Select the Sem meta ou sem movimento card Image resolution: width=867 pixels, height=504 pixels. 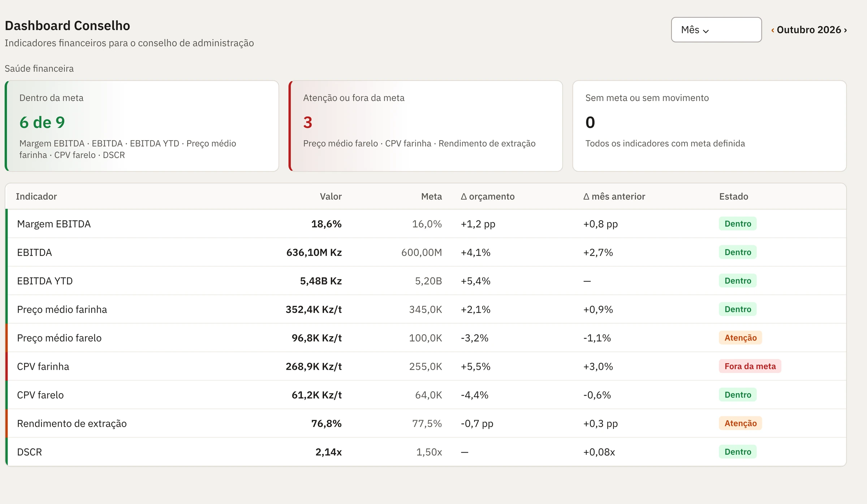709,126
